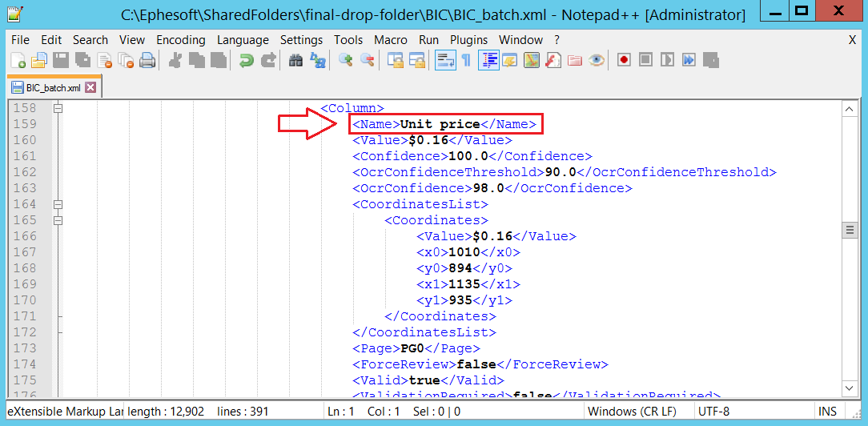The image size is (868, 426).
Task: Toggle the monitoring eye icon
Action: click(596, 60)
